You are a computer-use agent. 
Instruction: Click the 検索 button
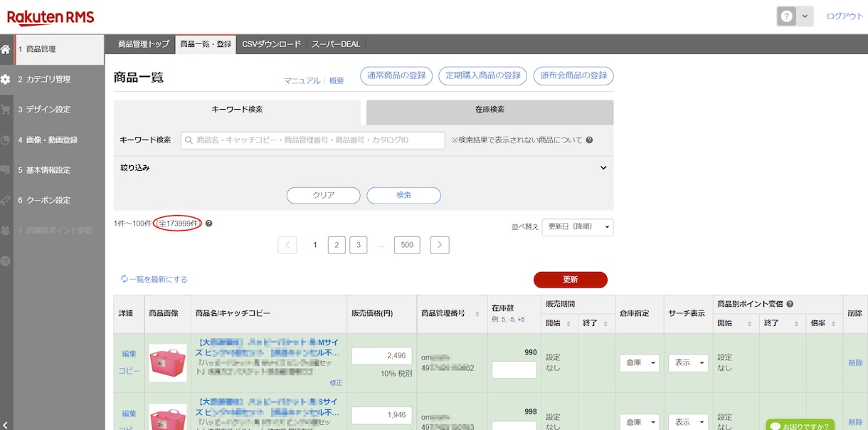403,195
